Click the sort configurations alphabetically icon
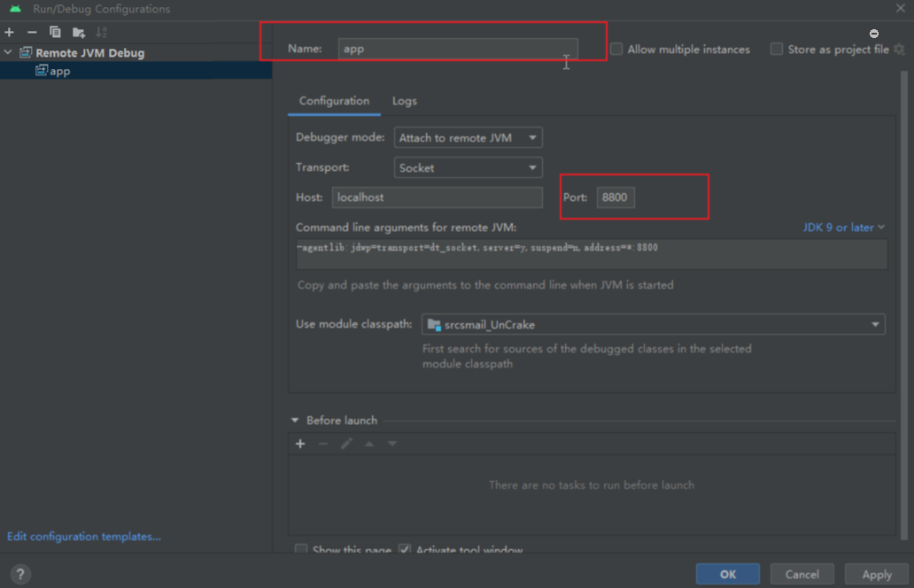 [x=102, y=32]
